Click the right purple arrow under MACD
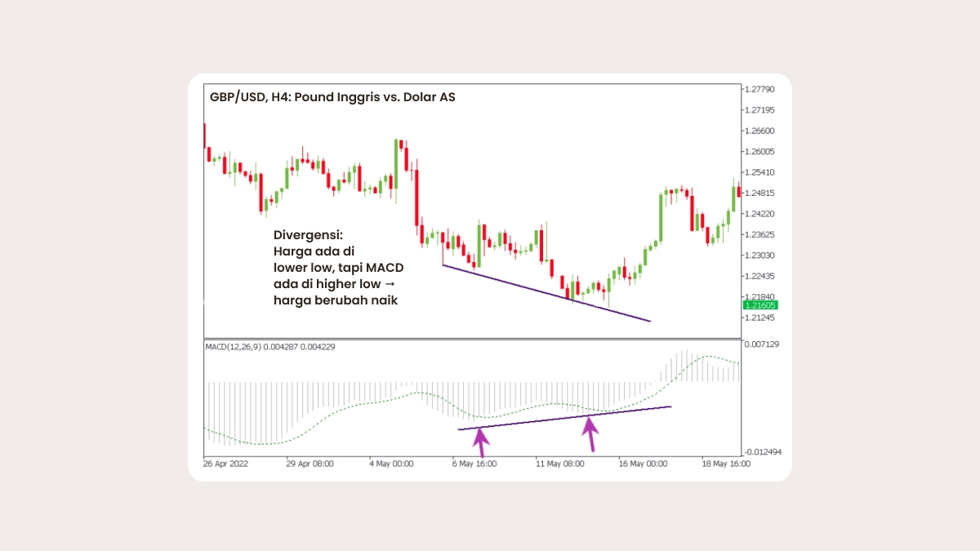Screen dimensions: 980x551 pyautogui.click(x=589, y=433)
